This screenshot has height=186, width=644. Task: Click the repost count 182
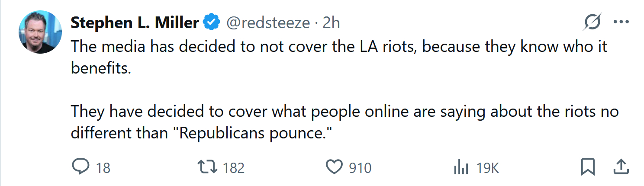(234, 168)
